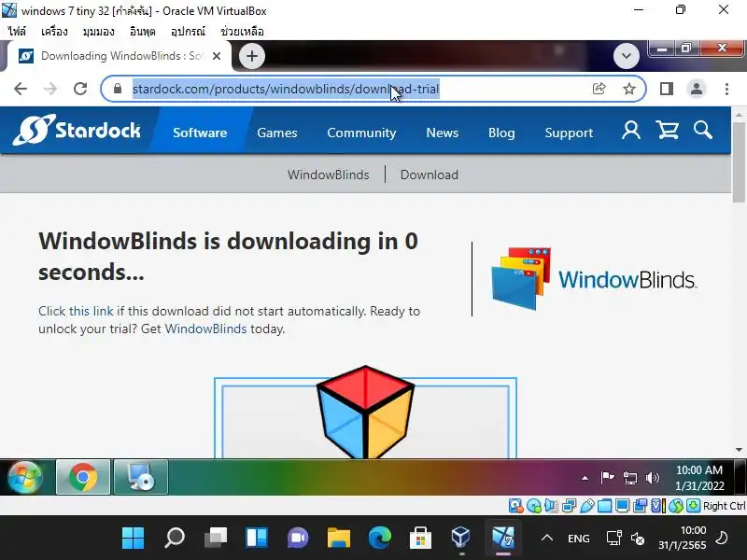747x560 pixels.
Task: Open Windows 11 Start button
Action: click(x=133, y=539)
